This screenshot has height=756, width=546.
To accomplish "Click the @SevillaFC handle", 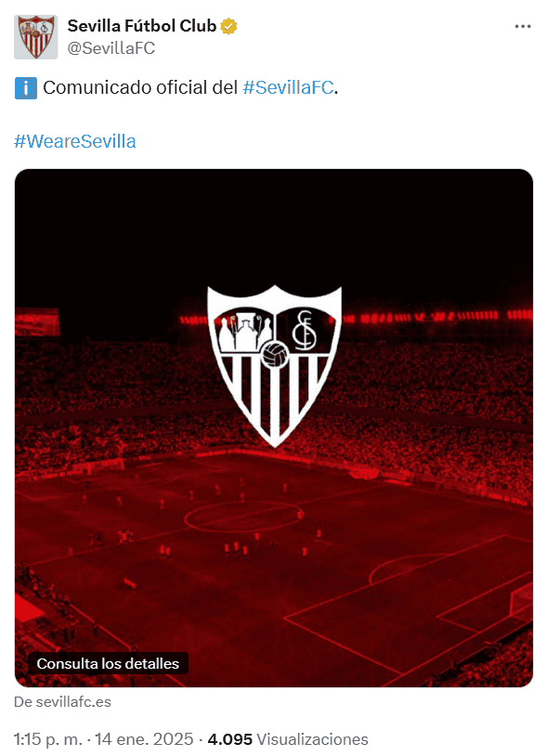I will click(110, 48).
